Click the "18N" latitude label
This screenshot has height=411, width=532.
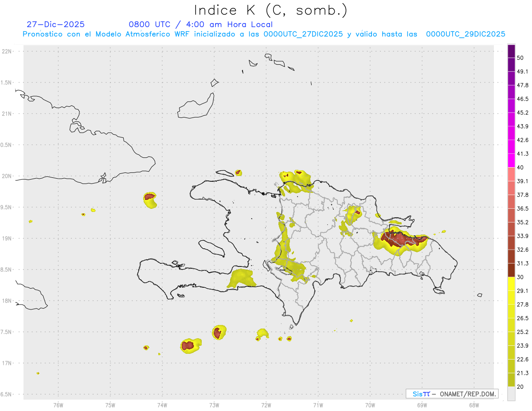pyautogui.click(x=8, y=301)
